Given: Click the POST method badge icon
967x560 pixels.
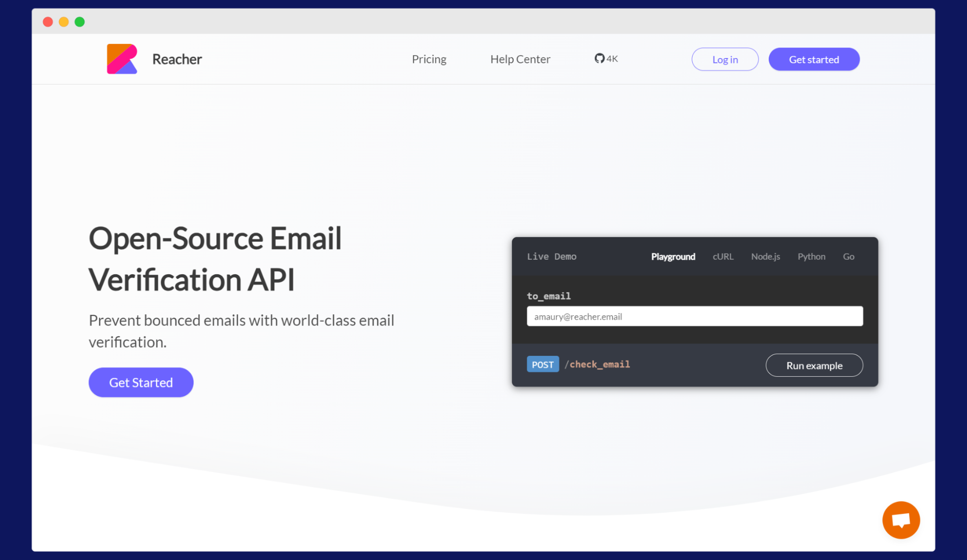Looking at the screenshot, I should tap(542, 364).
